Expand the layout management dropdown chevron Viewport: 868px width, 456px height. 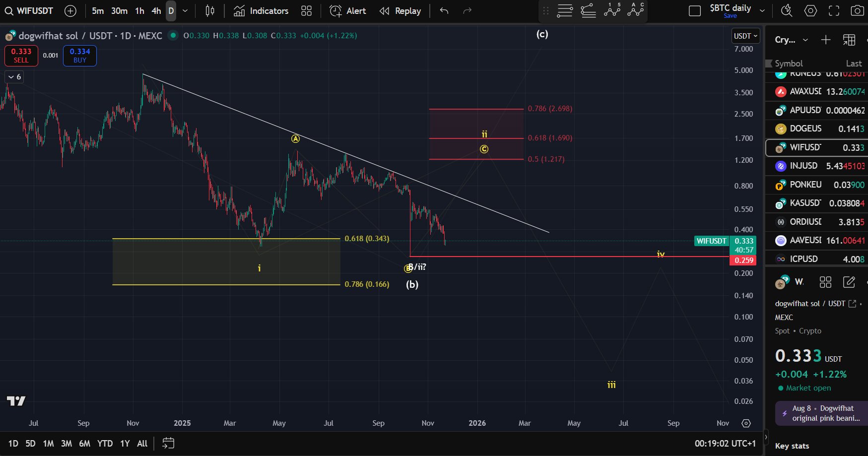762,11
